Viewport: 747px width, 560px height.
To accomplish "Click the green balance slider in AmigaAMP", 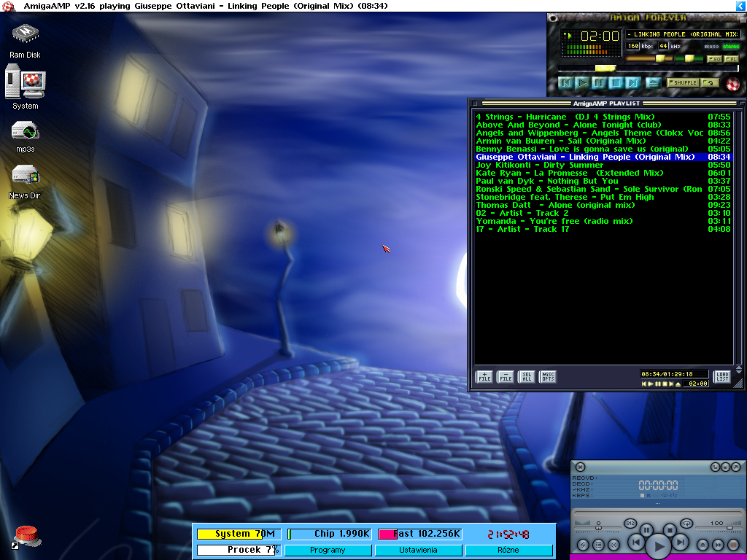I will [689, 58].
